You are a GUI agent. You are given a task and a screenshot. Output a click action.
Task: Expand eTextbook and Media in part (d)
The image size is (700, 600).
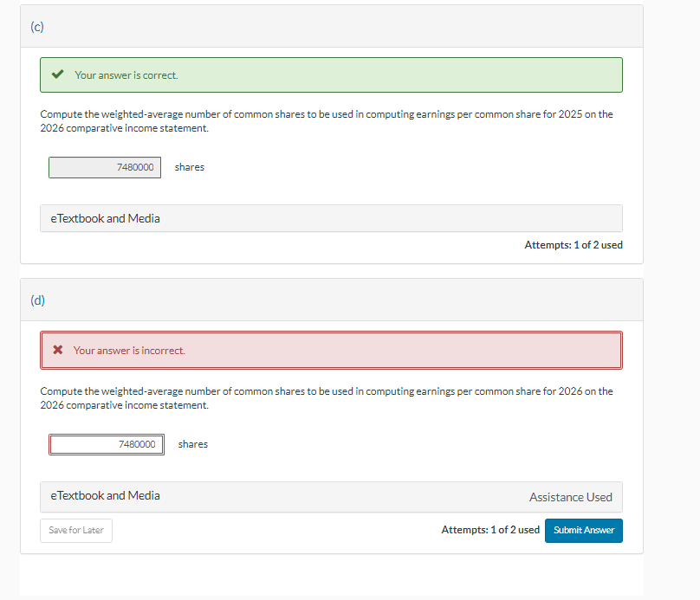pyautogui.click(x=331, y=496)
